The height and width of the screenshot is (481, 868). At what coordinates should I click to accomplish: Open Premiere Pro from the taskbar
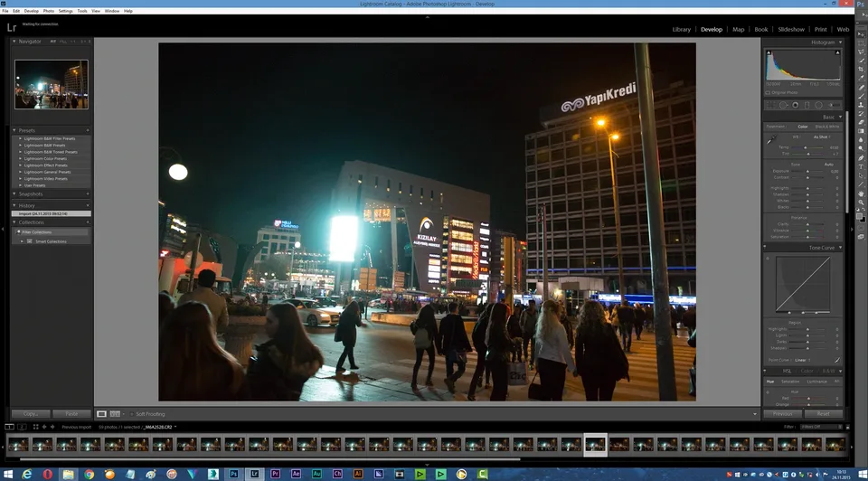(x=275, y=474)
